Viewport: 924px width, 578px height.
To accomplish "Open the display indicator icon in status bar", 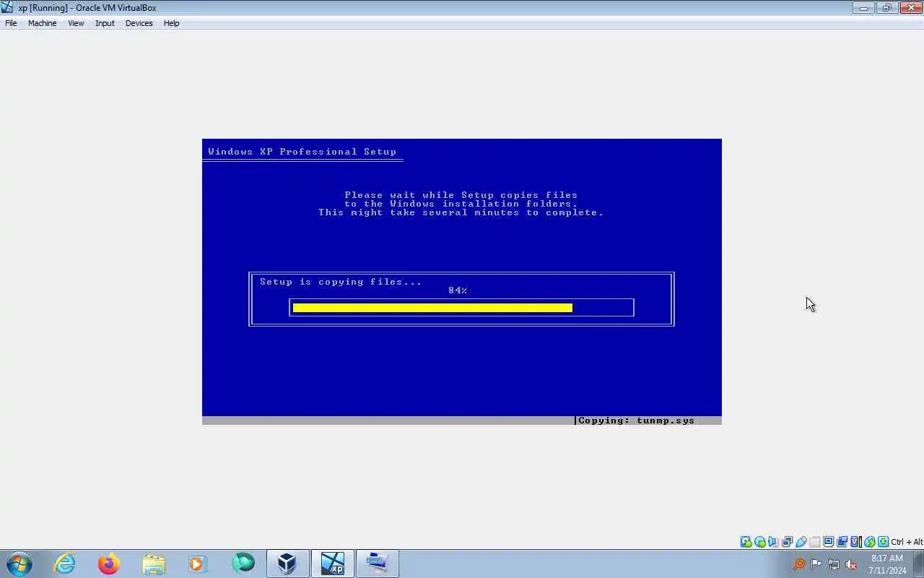I will 829,542.
